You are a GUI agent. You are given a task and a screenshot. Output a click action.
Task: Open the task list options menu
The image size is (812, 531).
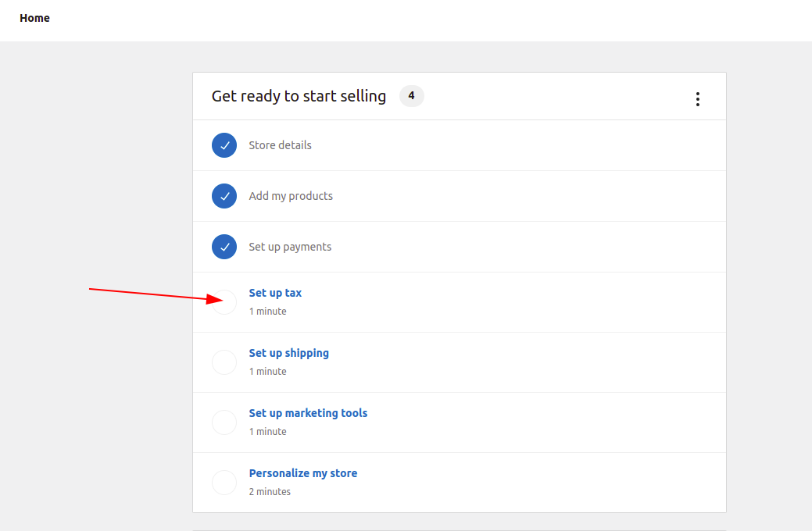698,99
